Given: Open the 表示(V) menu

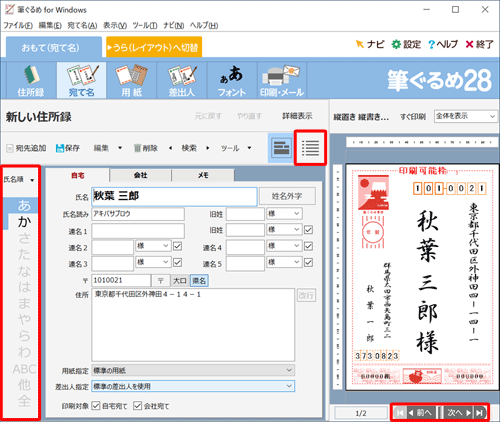Looking at the screenshot, I should [115, 25].
